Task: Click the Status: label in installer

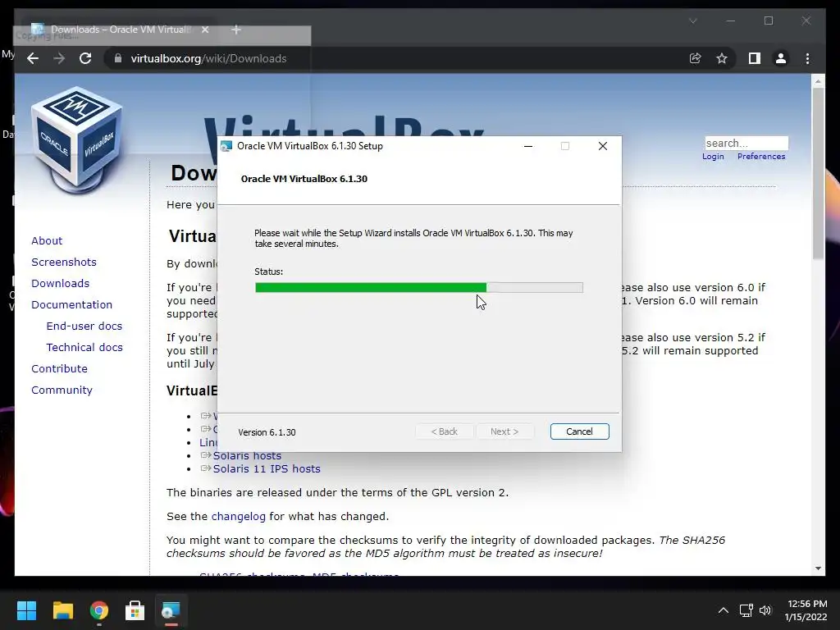Action: tap(268, 272)
